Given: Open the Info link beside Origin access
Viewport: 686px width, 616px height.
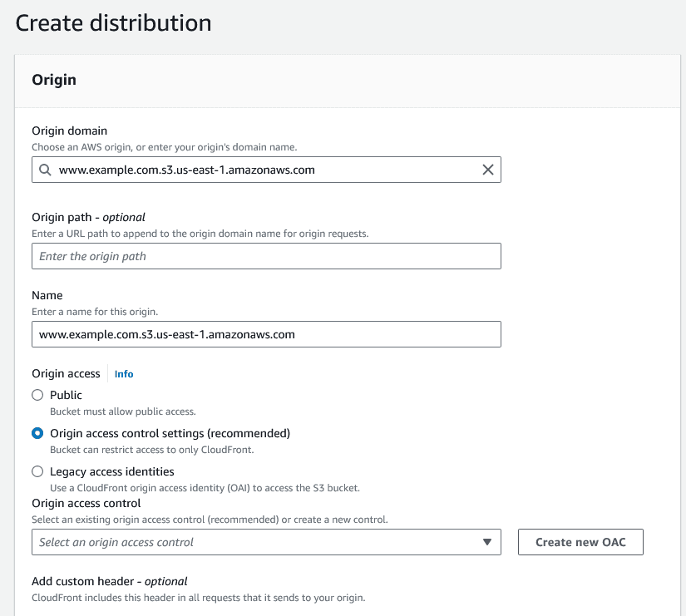Looking at the screenshot, I should 123,374.
